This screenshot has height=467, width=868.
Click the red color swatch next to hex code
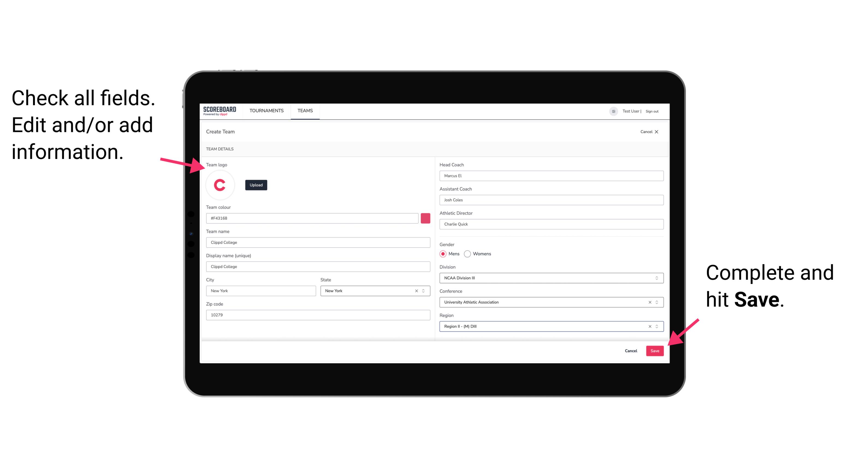click(x=425, y=218)
